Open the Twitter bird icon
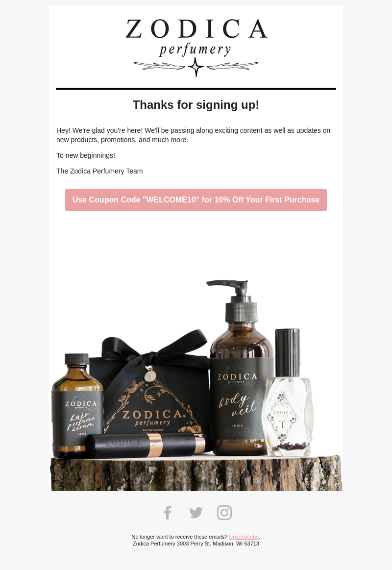The height and width of the screenshot is (570, 392). pyautogui.click(x=196, y=513)
